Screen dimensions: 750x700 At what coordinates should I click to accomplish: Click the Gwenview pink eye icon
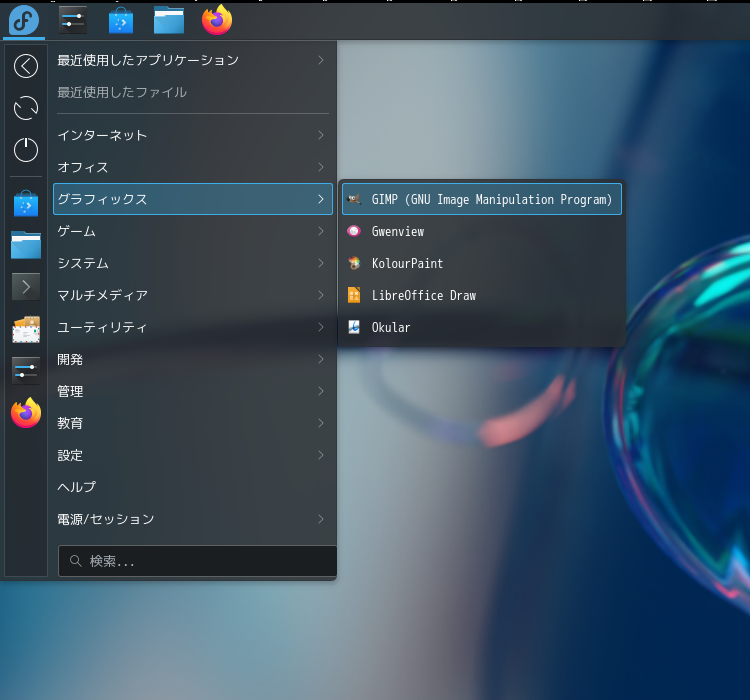point(354,231)
